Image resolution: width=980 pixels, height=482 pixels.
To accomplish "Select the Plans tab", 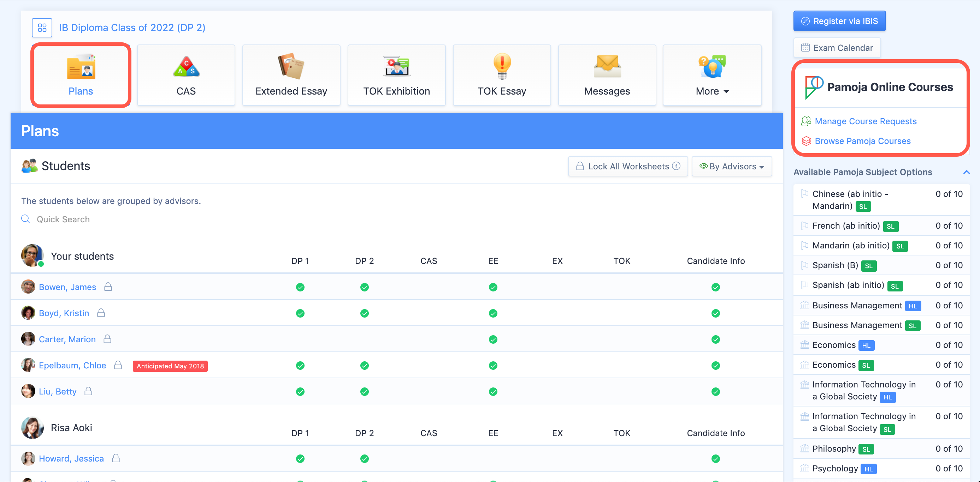I will (x=81, y=75).
